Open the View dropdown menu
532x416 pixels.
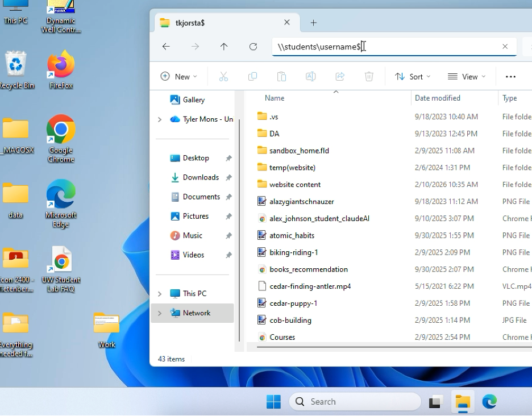[467, 77]
